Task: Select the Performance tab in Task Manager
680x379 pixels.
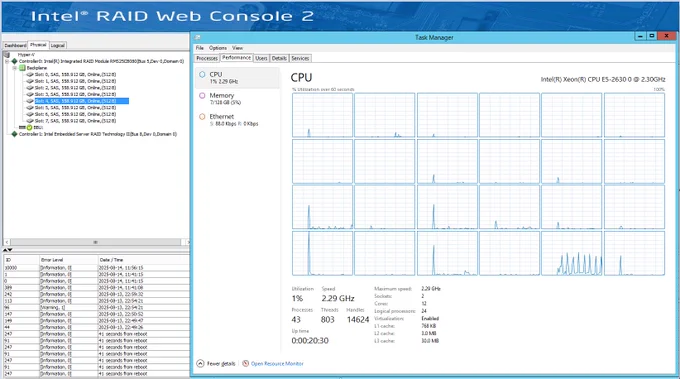Action: coord(236,58)
